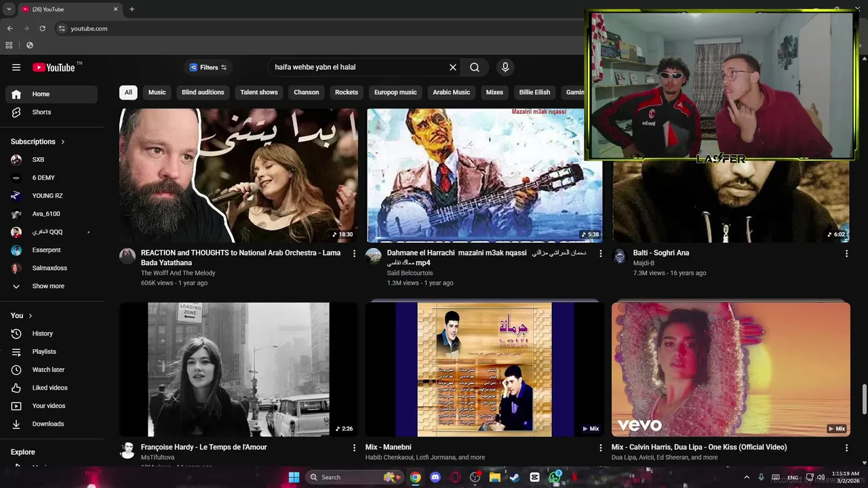868x488 pixels.
Task: Open YOUNG RZ channel subscription
Action: (x=52, y=195)
